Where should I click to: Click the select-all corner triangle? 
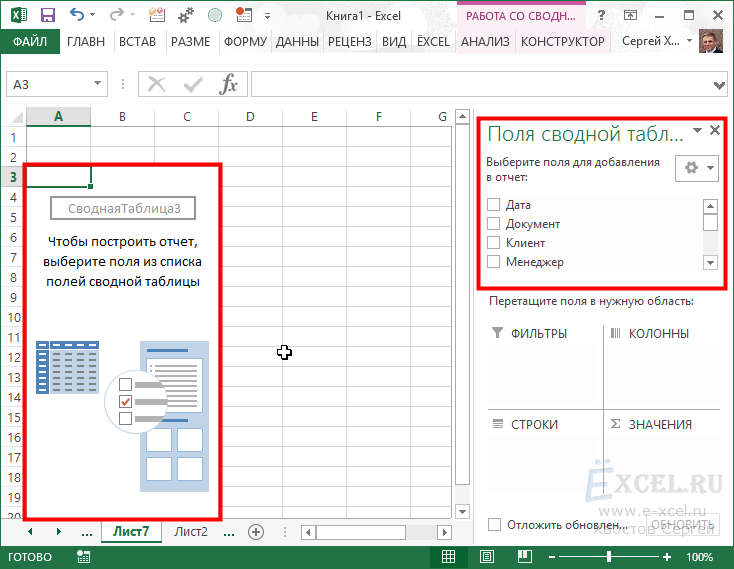[17, 117]
